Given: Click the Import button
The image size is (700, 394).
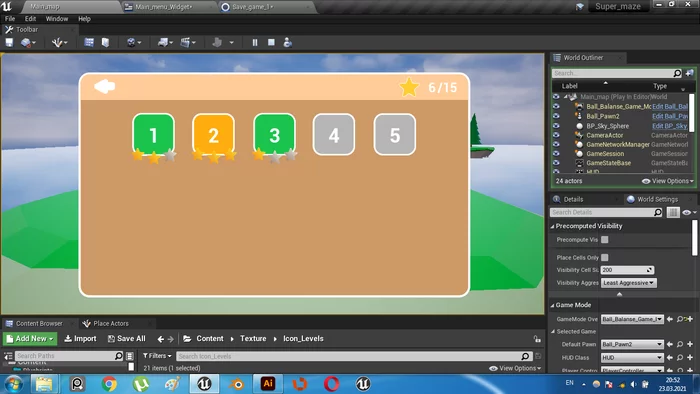Looking at the screenshot, I should [80, 339].
